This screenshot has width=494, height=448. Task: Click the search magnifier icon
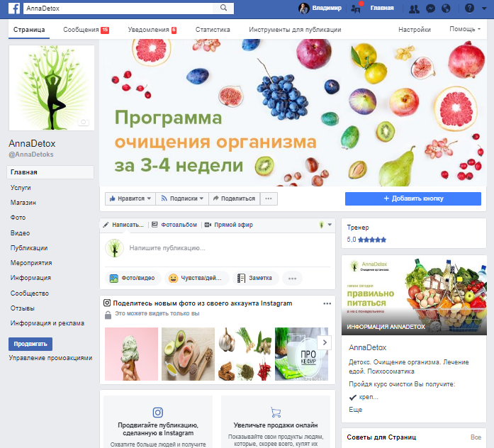click(223, 8)
